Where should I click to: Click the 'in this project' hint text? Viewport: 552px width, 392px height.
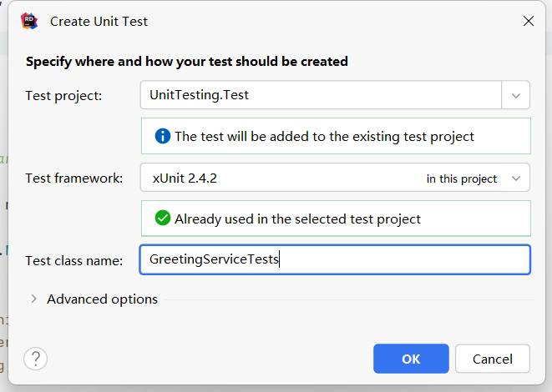pyautogui.click(x=462, y=178)
